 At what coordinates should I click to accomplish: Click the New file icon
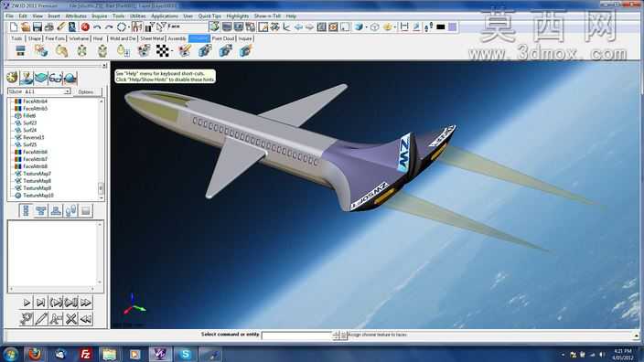coord(14,27)
